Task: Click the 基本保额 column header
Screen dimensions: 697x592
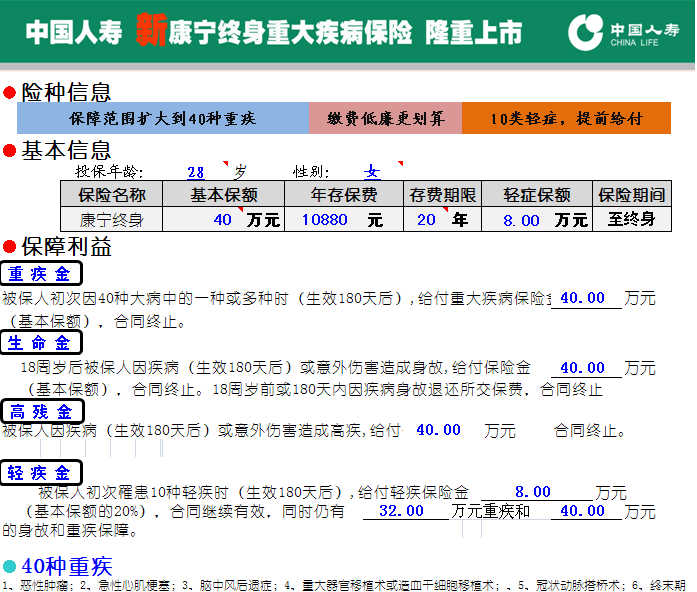Action: pyautogui.click(x=224, y=194)
